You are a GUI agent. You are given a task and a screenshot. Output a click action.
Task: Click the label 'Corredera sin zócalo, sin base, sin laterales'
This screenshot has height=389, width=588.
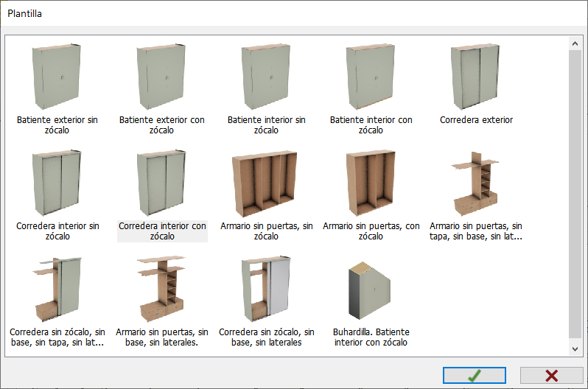pos(266,337)
